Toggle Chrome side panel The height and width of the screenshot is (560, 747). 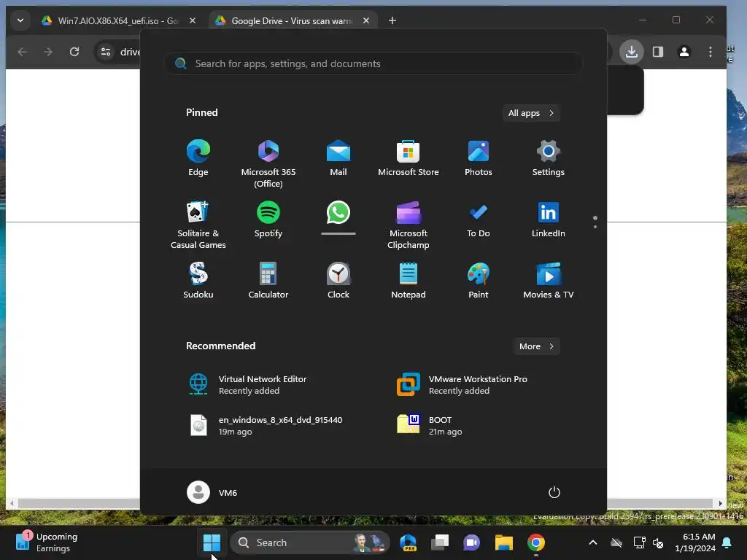(x=658, y=52)
